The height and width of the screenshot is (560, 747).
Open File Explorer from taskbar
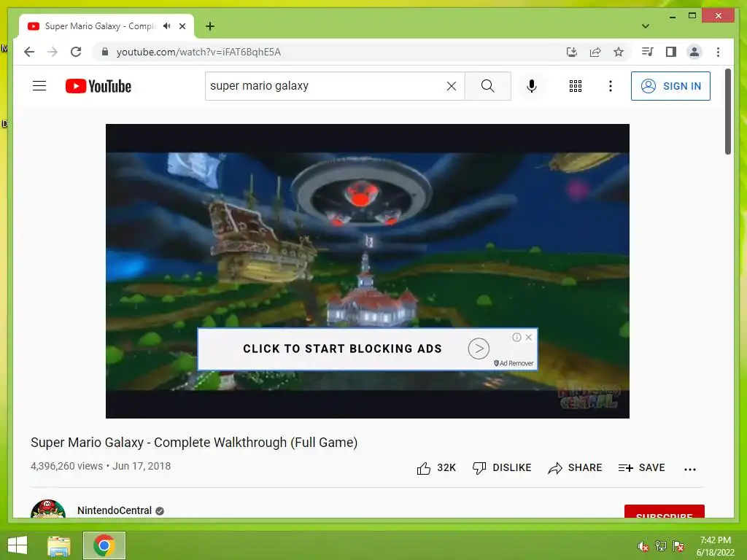pos(59,545)
